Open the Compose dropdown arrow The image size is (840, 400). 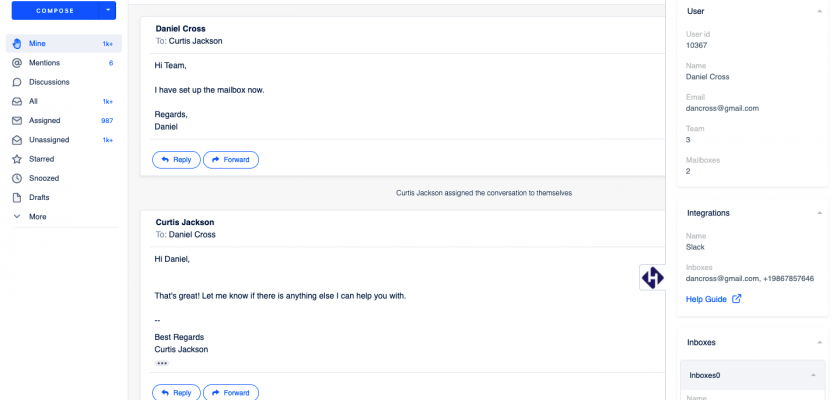click(x=108, y=10)
